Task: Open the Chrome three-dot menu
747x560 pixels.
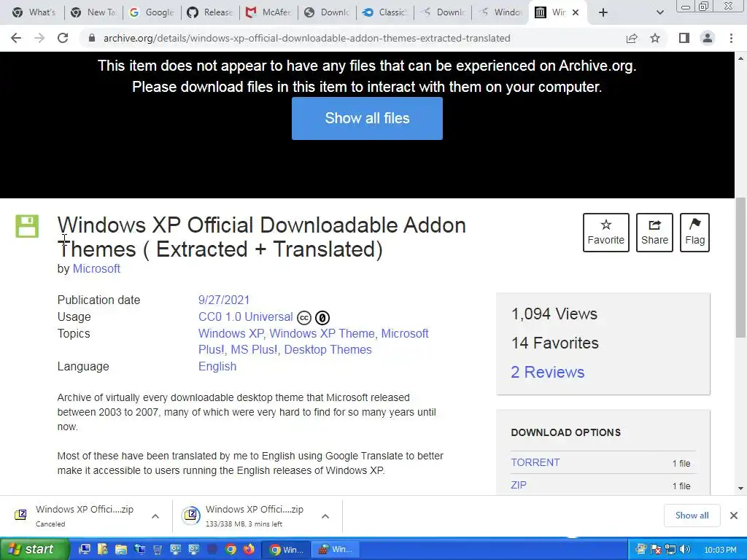Action: 731,38
